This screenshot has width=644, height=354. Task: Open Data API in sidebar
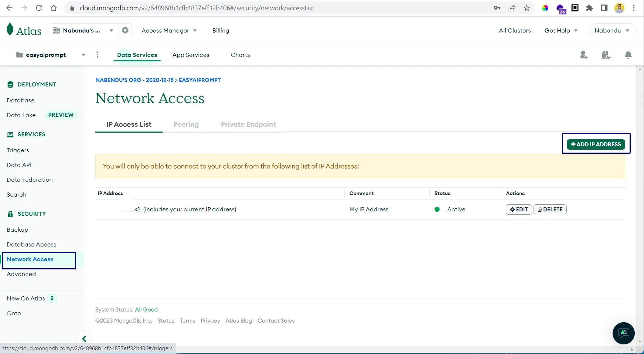[x=19, y=165]
